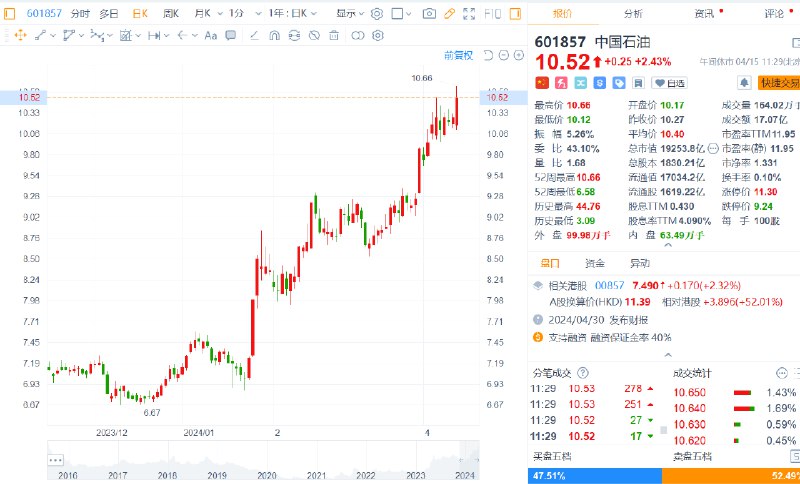Select 周K weekly candlestick view
The image size is (800, 484).
(x=170, y=14)
